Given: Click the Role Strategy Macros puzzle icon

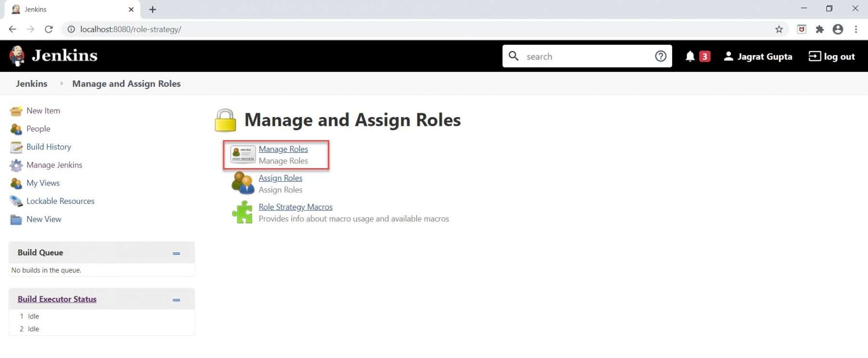Looking at the screenshot, I should 243,212.
